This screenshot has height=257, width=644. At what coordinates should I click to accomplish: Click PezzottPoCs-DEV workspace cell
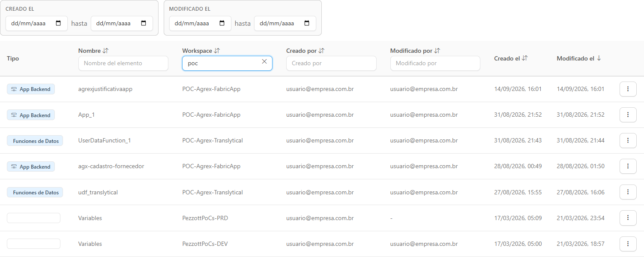[x=205, y=244]
